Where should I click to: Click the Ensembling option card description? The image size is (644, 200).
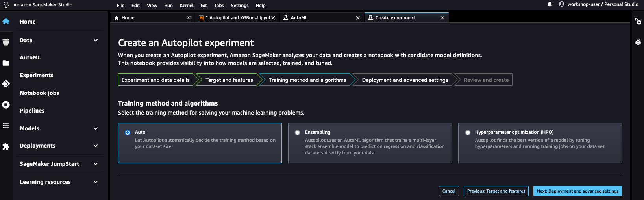click(375, 146)
